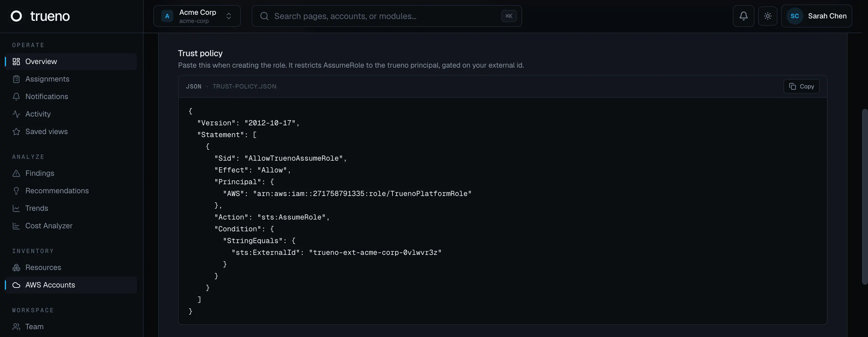Click the "Principal": { line
Screen dimensions: 868x337
click(244, 182)
